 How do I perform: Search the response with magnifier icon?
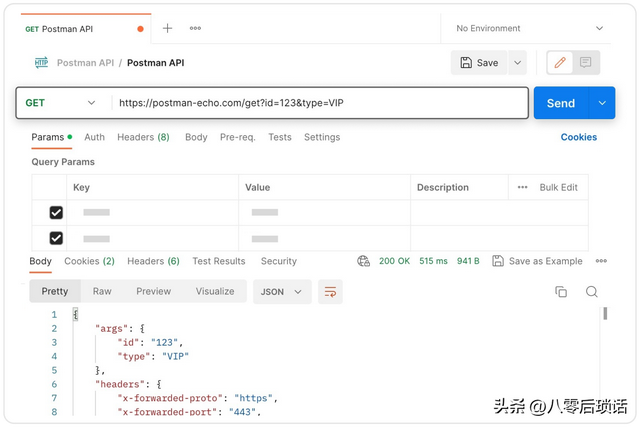(592, 291)
